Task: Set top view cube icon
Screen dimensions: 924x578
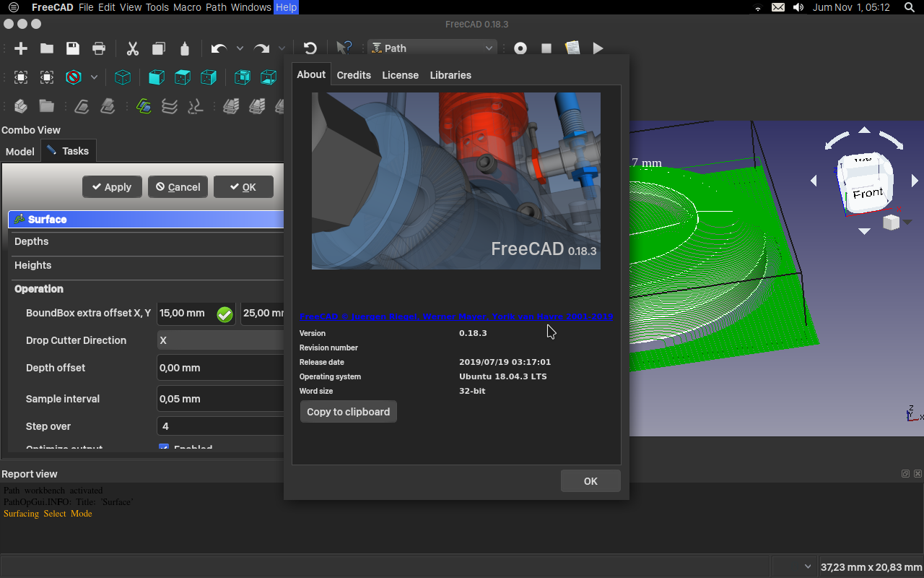Action: click(x=183, y=77)
